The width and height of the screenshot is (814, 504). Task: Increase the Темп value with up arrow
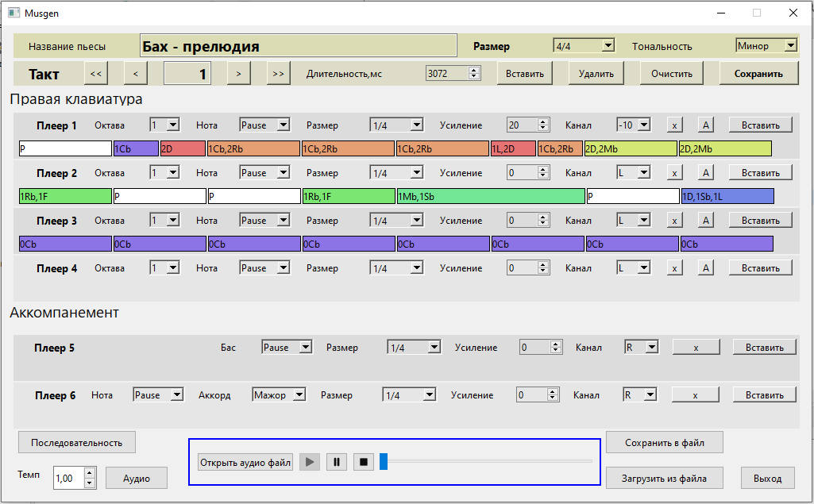(x=89, y=473)
